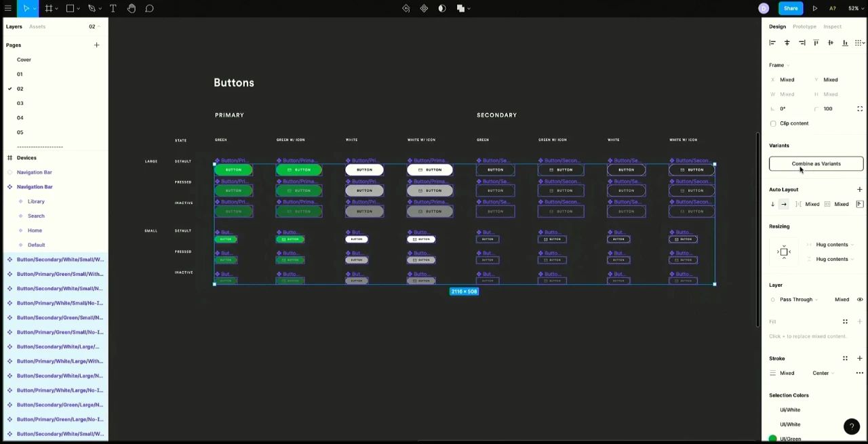Click the fill styles grid icon
Image resolution: width=868 pixels, height=444 pixels.
(845, 321)
